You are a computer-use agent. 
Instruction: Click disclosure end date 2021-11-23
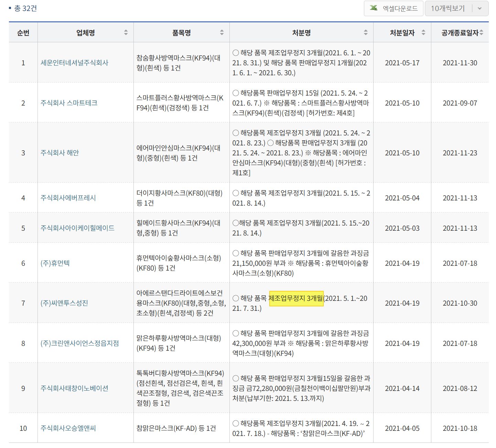pyautogui.click(x=460, y=153)
